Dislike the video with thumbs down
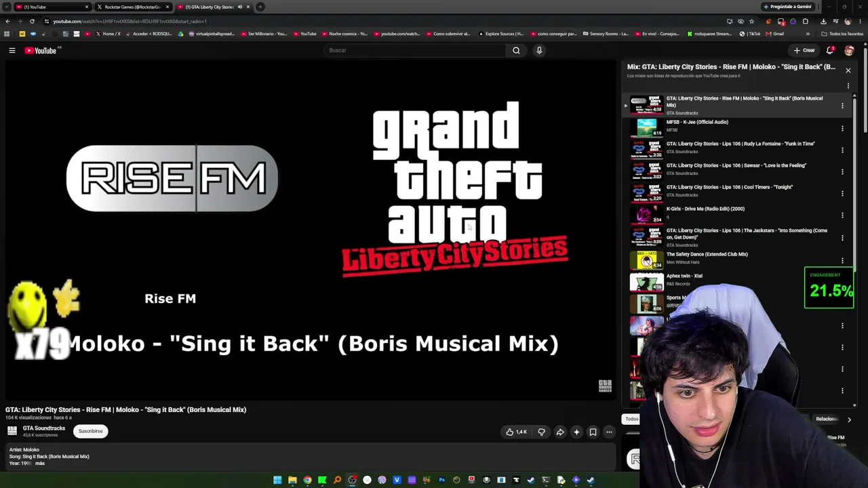868x488 pixels. 541,432
